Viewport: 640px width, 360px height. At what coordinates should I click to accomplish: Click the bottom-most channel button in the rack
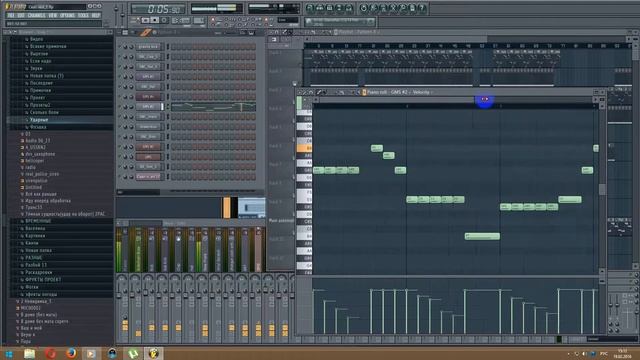148,177
